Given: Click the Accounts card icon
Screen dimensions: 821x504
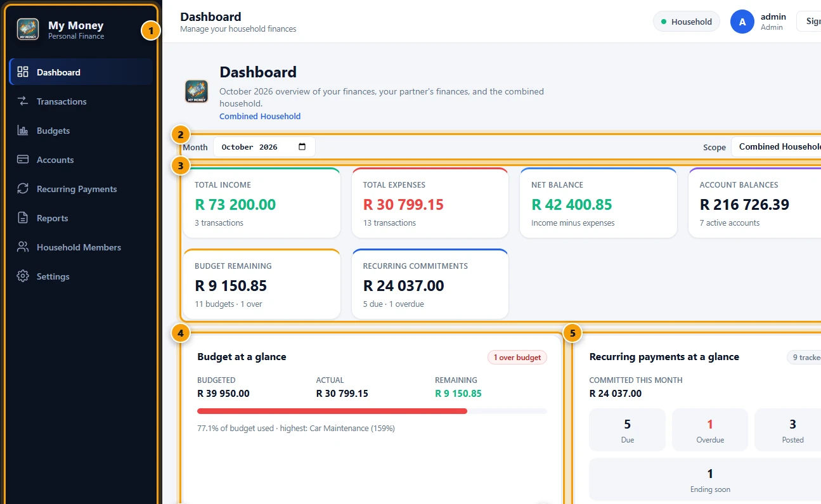Looking at the screenshot, I should tap(23, 159).
